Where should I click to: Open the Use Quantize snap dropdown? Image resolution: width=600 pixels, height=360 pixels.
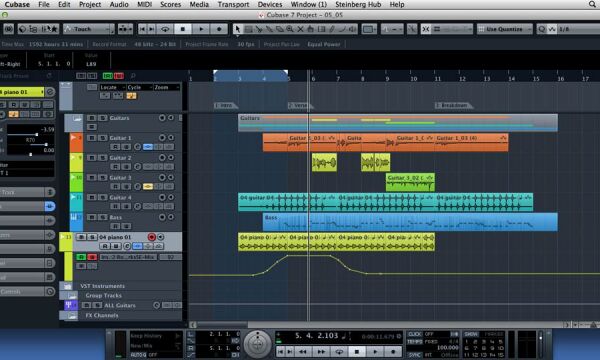click(504, 29)
